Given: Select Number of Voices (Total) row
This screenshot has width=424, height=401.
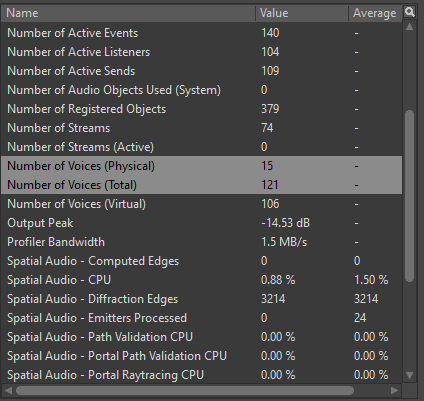Looking at the screenshot, I should (x=202, y=185).
